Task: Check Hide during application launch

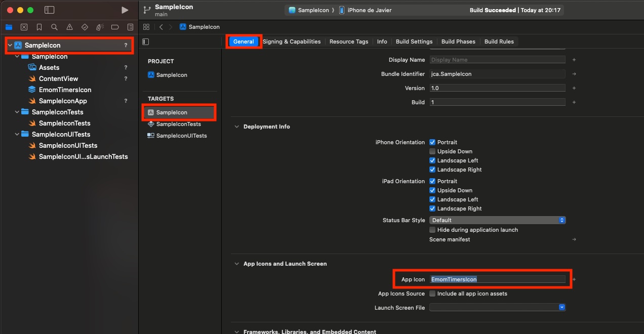Action: pyautogui.click(x=433, y=230)
